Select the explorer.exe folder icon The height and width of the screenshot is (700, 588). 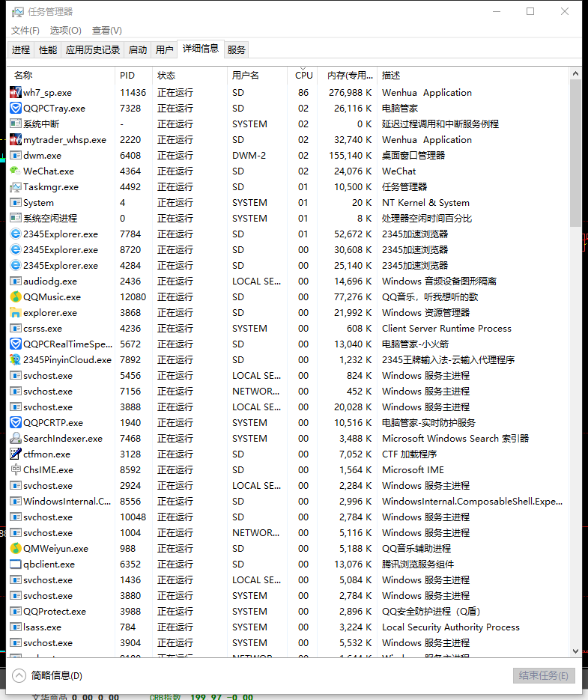pos(16,313)
